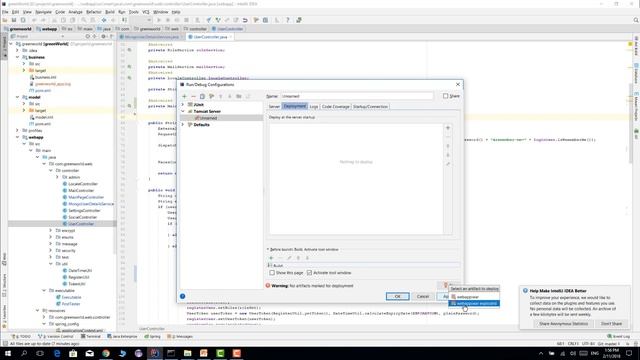
Task: Open the Build menu
Action: coord(110,12)
